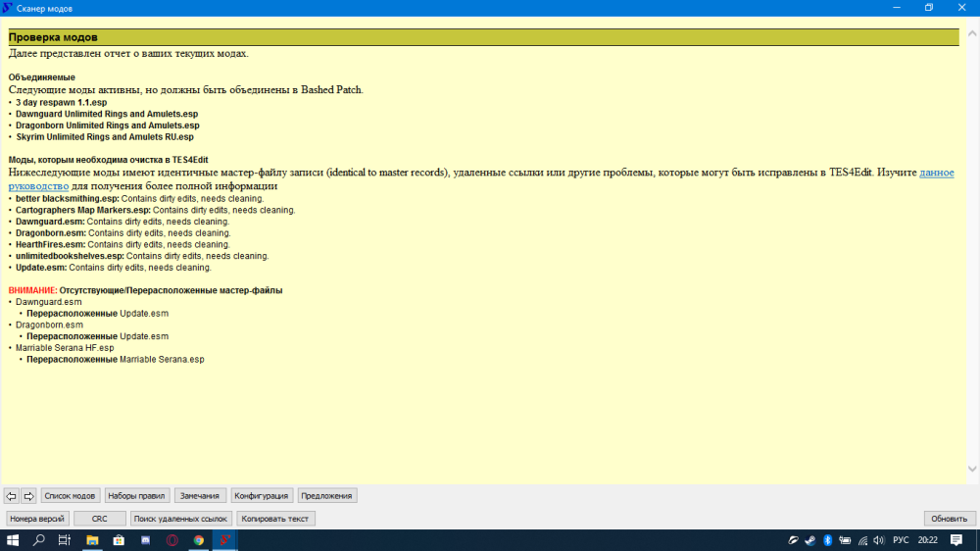This screenshot has width=980, height=551.
Task: Open Windows Start menu
Action: pyautogui.click(x=13, y=540)
